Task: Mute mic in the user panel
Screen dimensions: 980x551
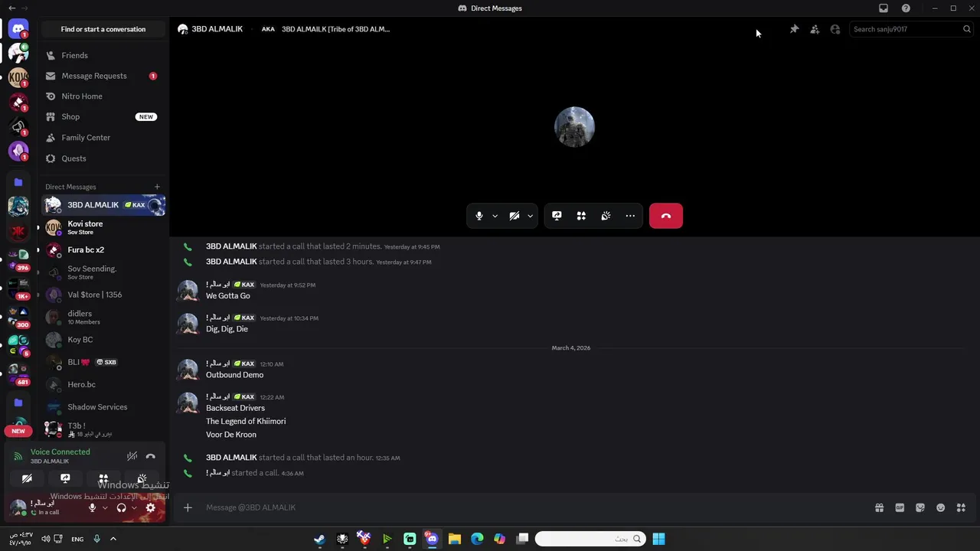Action: pos(92,507)
